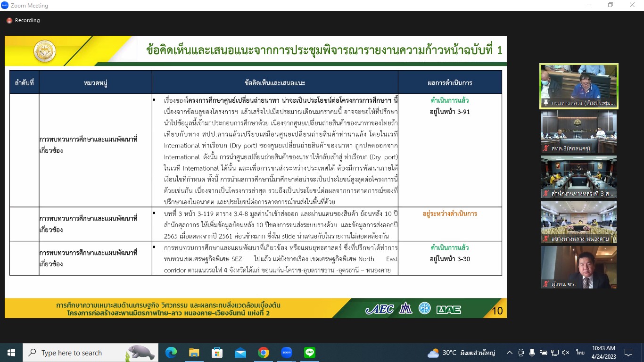Expand the hidden system tray icons chevron

pyautogui.click(x=509, y=353)
